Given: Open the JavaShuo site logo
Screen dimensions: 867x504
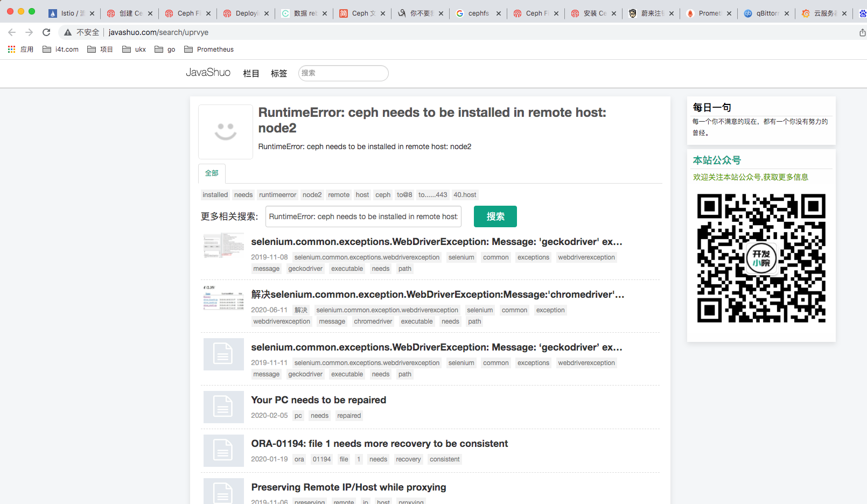Looking at the screenshot, I should [208, 73].
